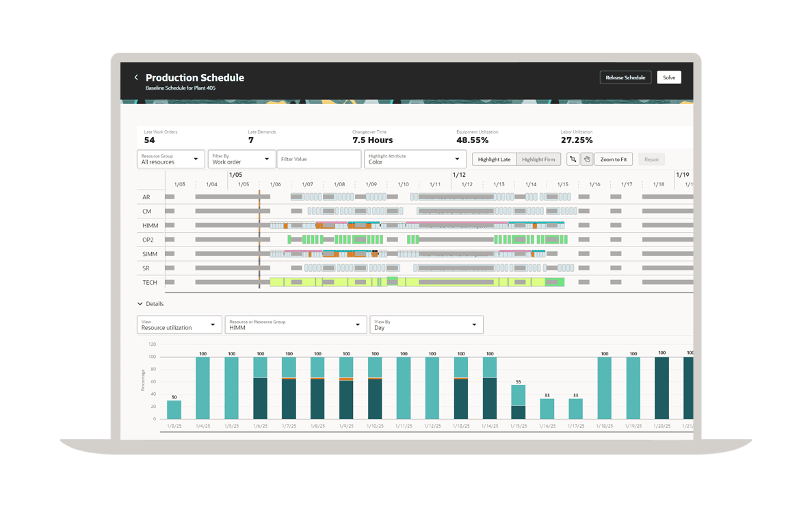Select the TECH resource row label
Image resolution: width=812 pixels, height=508 pixels.
click(150, 283)
